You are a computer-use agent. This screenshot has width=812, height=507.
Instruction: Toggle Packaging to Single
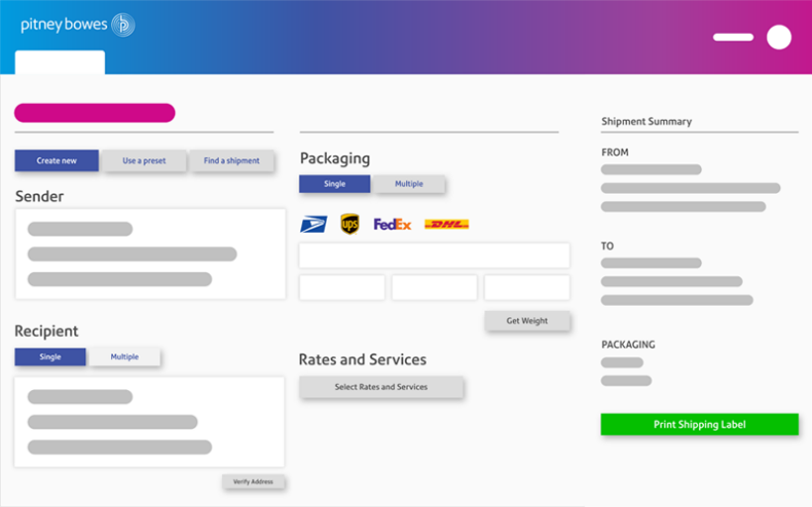pyautogui.click(x=335, y=184)
